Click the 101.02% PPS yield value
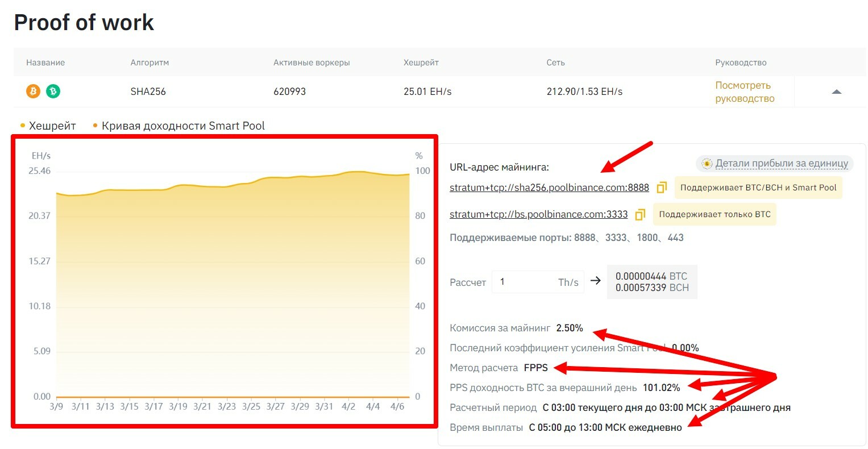Image resolution: width=868 pixels, height=449 pixels. pyautogui.click(x=662, y=388)
